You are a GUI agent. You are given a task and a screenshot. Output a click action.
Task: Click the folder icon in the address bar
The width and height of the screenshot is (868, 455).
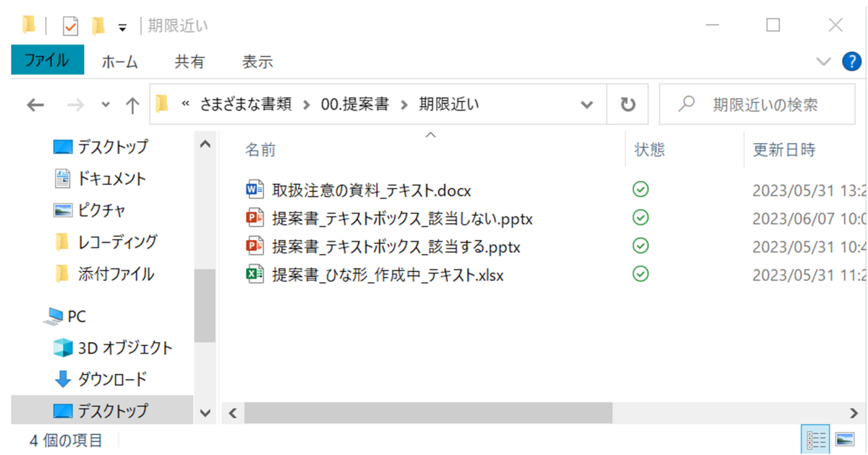pos(162,104)
